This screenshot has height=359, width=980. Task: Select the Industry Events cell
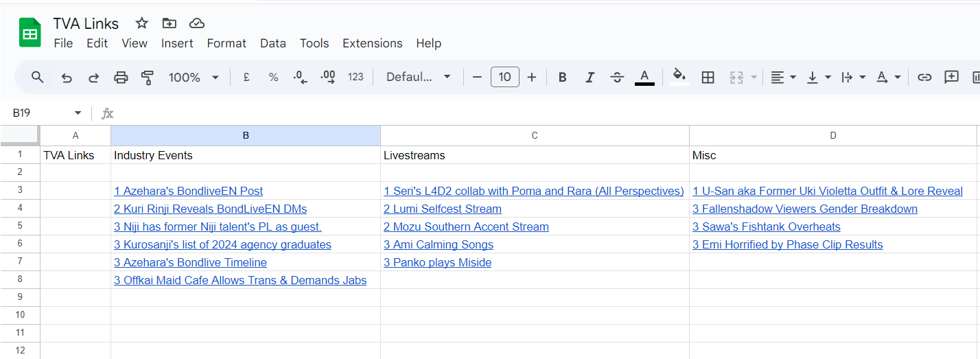click(246, 155)
